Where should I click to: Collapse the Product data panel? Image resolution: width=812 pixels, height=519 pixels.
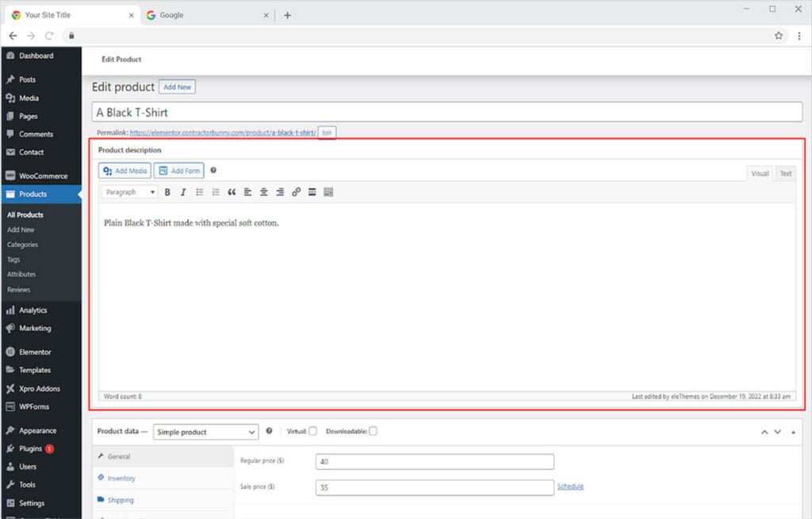click(794, 432)
